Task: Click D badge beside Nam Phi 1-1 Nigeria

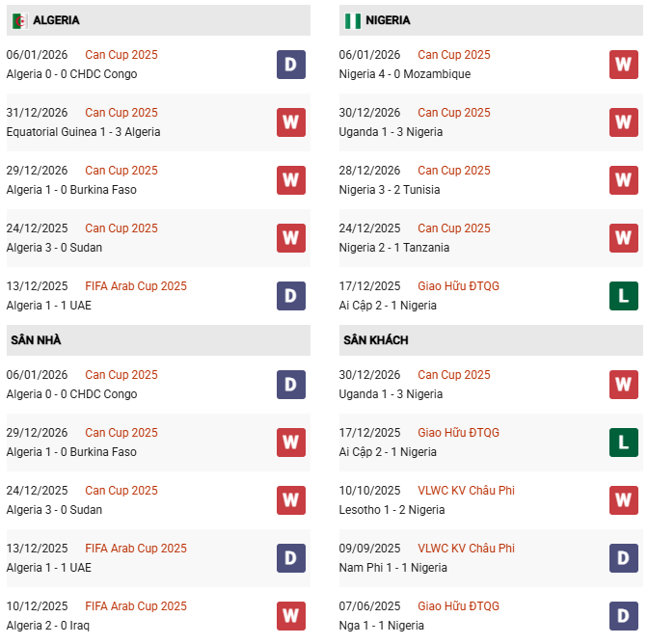Action: [624, 558]
